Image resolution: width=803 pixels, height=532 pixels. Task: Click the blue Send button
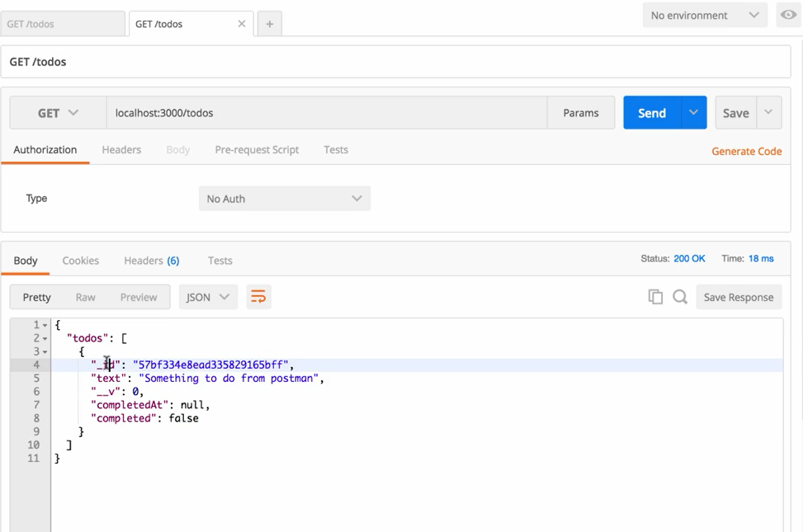click(651, 113)
